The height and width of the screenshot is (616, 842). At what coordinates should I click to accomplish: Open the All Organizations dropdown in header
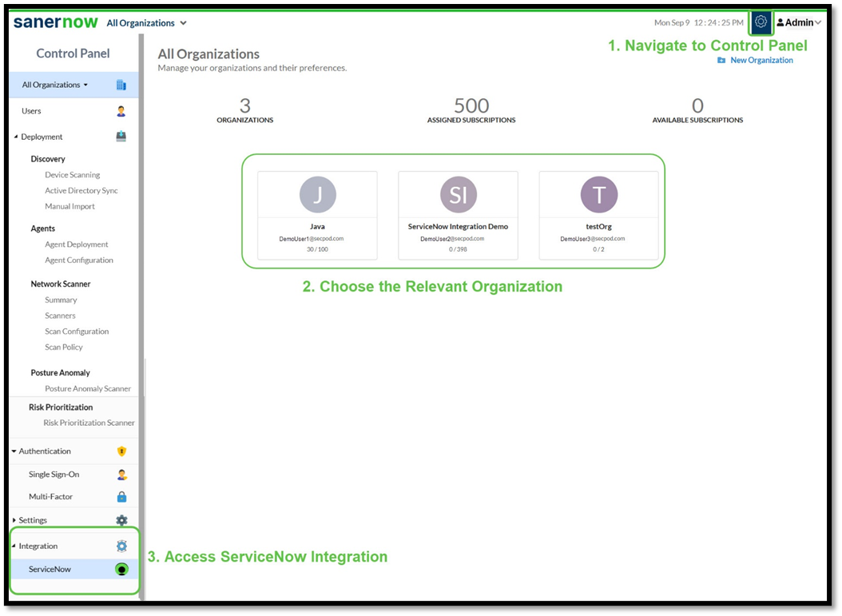147,23
